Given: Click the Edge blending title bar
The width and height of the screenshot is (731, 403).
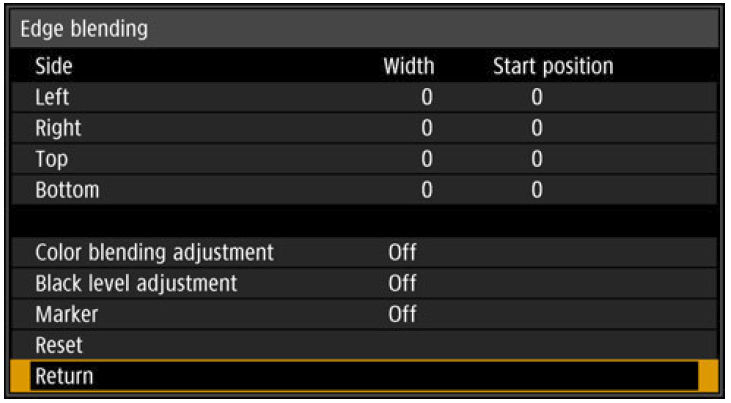Looking at the screenshot, I should pyautogui.click(x=365, y=29).
